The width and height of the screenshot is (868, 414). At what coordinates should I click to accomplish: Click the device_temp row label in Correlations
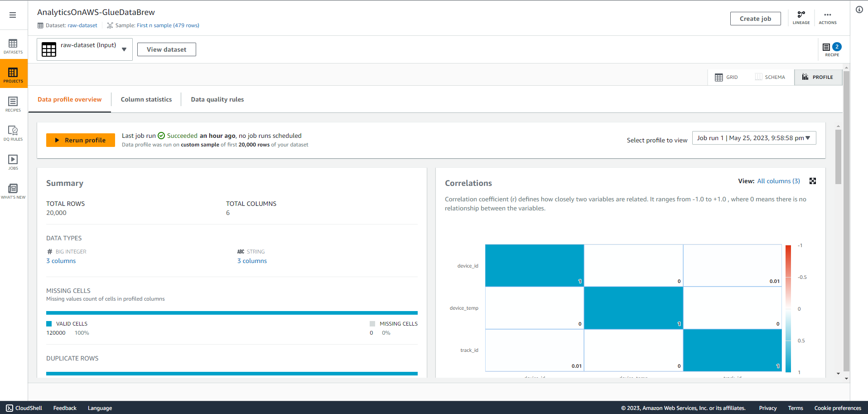tap(464, 308)
